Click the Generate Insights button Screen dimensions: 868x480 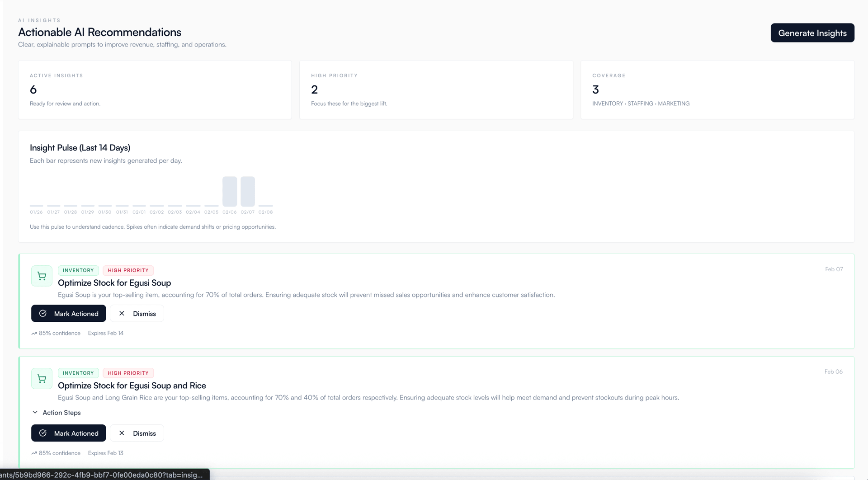812,33
